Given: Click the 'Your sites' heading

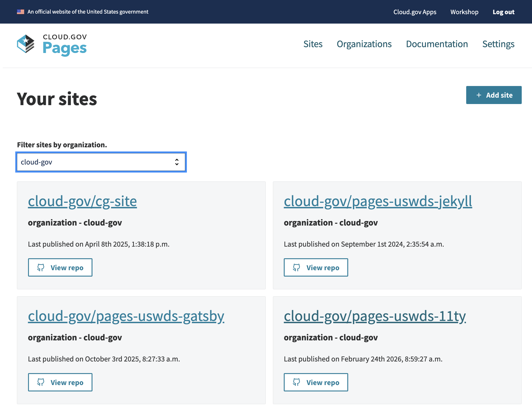Looking at the screenshot, I should pos(57,99).
